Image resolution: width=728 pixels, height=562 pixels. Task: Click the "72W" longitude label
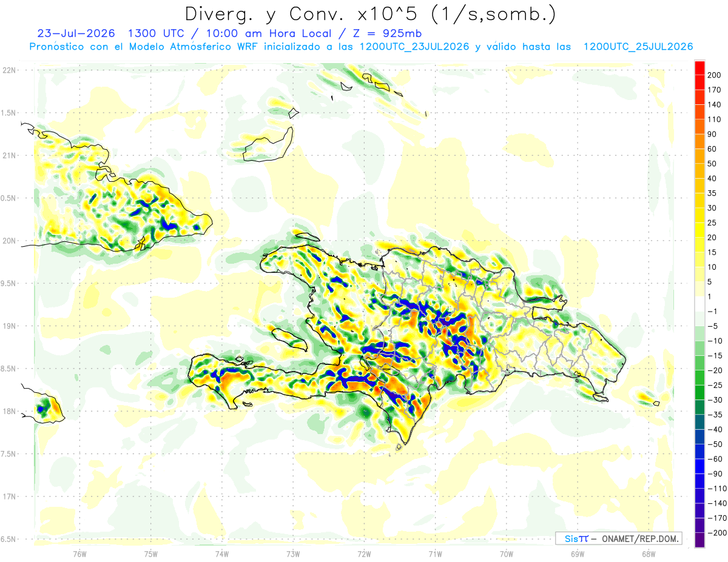pyautogui.click(x=364, y=554)
